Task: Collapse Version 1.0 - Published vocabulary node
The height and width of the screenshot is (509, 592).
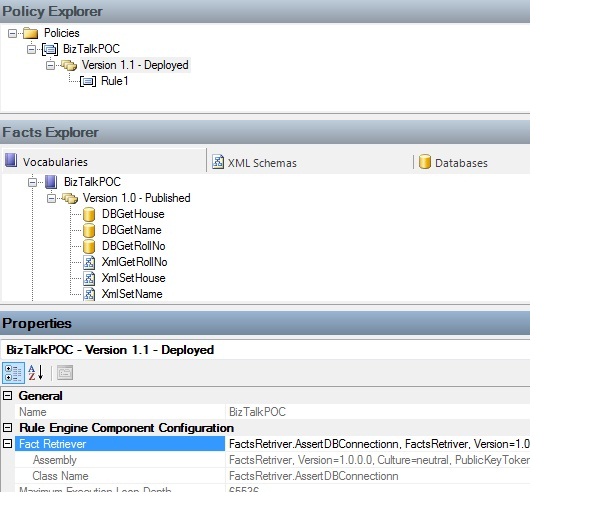Action: click(x=51, y=198)
